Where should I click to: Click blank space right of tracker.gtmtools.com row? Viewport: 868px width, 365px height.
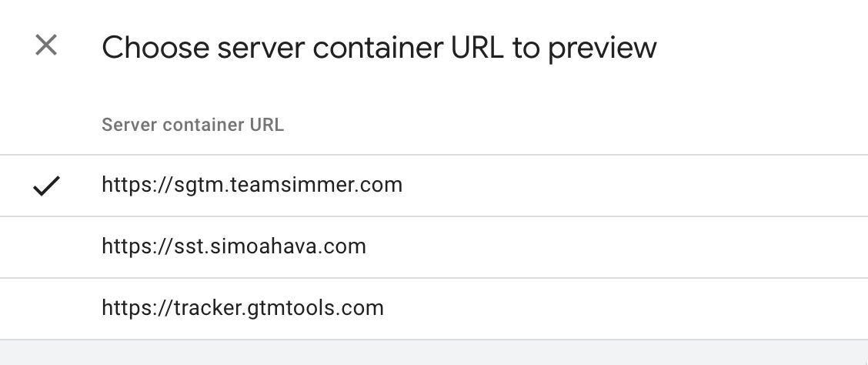pos(626,309)
